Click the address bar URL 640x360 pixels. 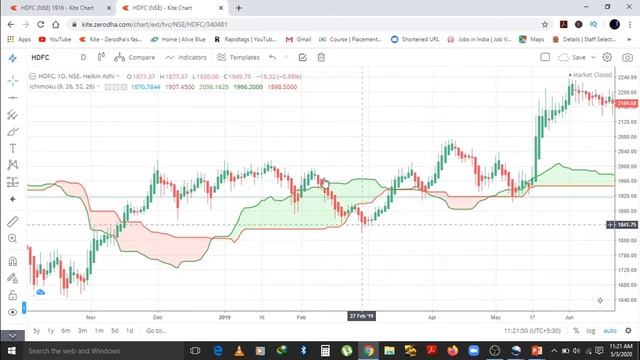coord(154,24)
